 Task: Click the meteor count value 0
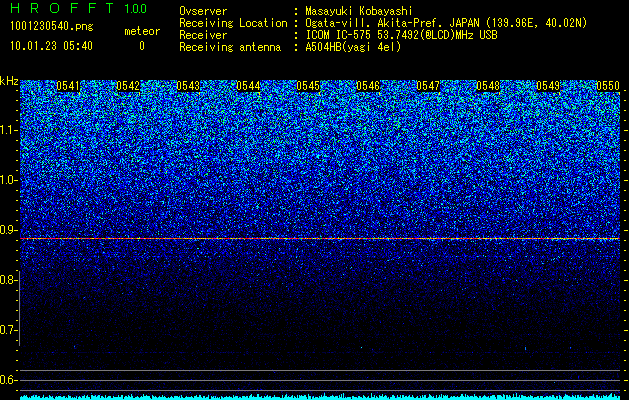pos(142,46)
